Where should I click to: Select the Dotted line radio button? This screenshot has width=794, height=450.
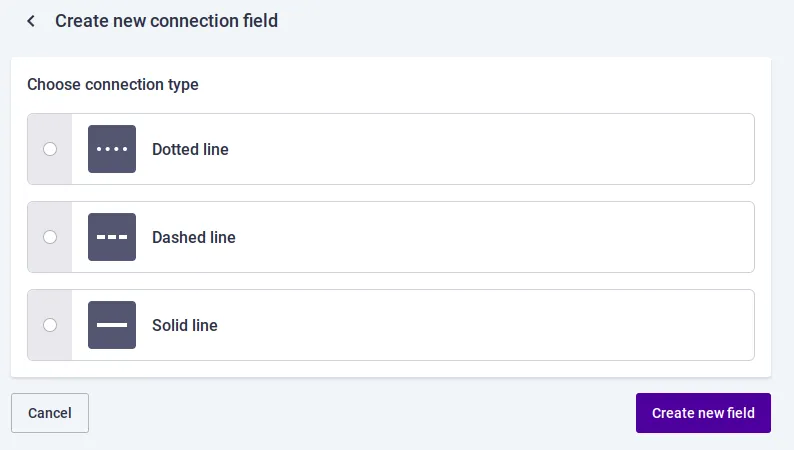click(50, 149)
